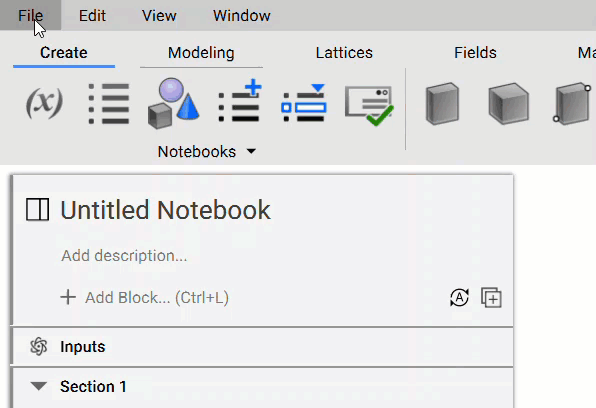This screenshot has width=596, height=408.
Task: Click the sphere, cube and cone shapes icon
Action: click(x=173, y=103)
